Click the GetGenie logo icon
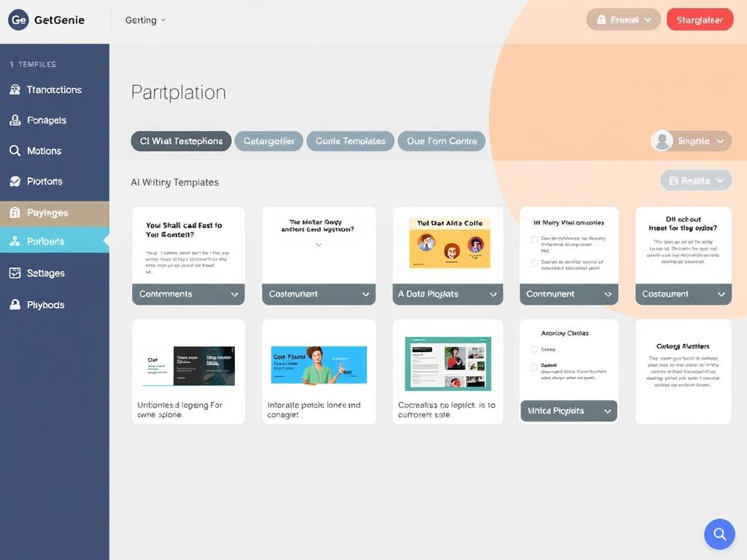 pos(18,20)
